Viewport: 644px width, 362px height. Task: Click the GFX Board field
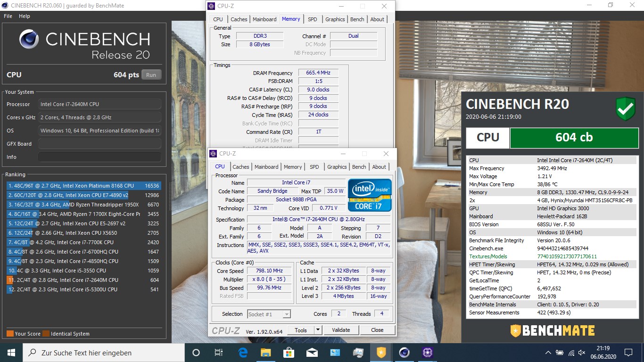coord(99,144)
